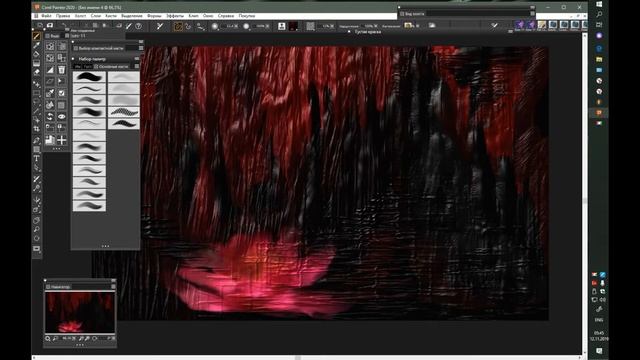Open the Эффекты menu
Viewport: 640px width, 360px height.
tap(175, 16)
